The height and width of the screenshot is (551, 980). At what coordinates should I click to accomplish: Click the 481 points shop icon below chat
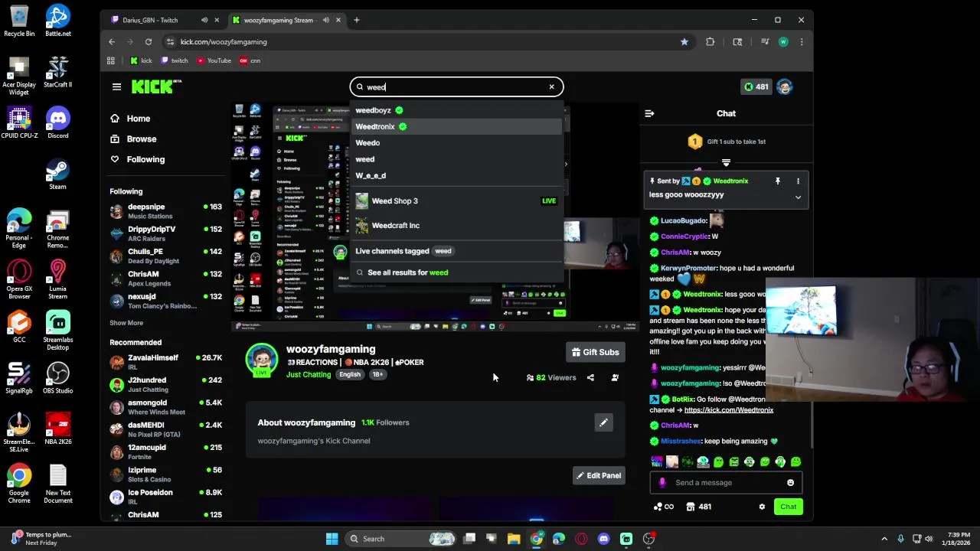(698, 507)
